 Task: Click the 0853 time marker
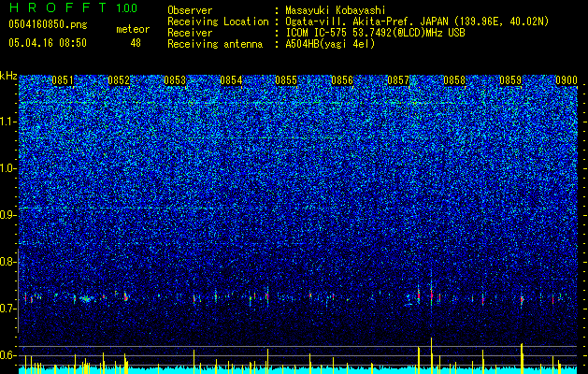pyautogui.click(x=175, y=80)
